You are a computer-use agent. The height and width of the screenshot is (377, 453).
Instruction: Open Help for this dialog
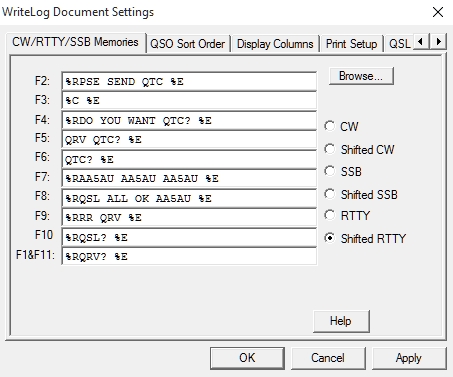pos(341,321)
